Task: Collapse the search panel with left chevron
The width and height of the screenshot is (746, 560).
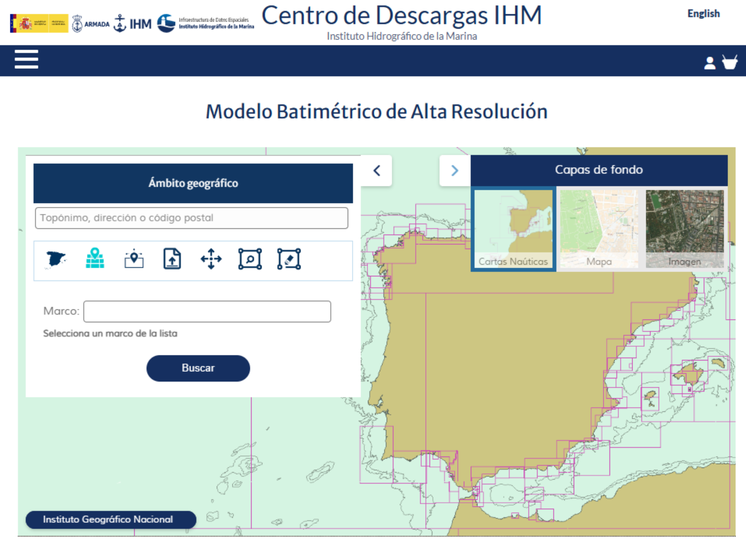Action: tap(377, 171)
